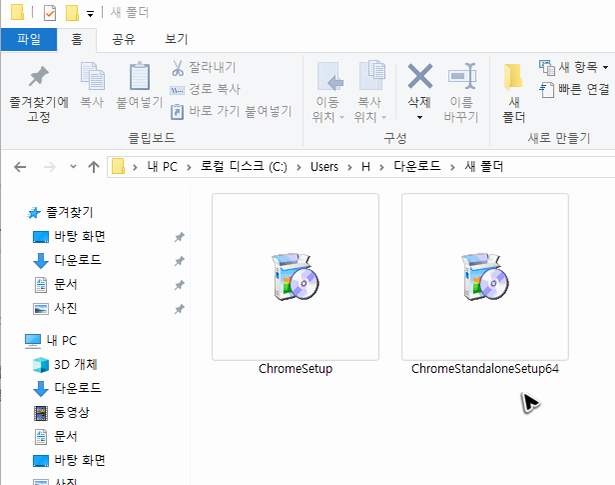Click 로컬 디스크 (C:) breadcrumb
Viewport: 615px width, 485px height.
coord(244,167)
